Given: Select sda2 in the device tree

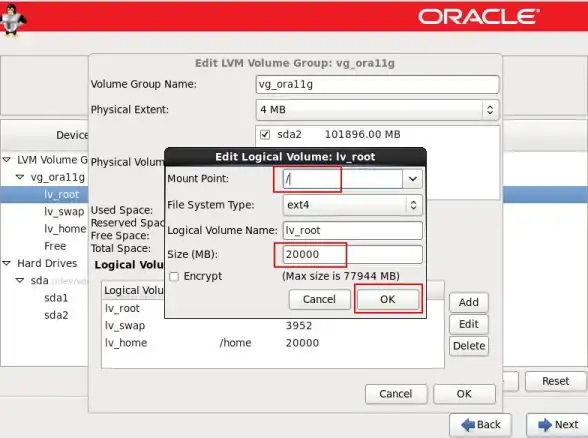Looking at the screenshot, I should click(56, 315).
